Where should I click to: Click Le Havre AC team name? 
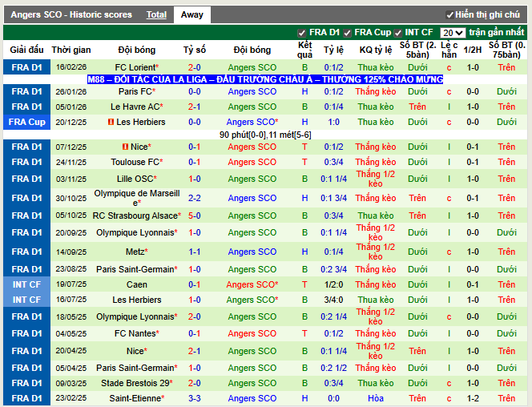(x=137, y=107)
